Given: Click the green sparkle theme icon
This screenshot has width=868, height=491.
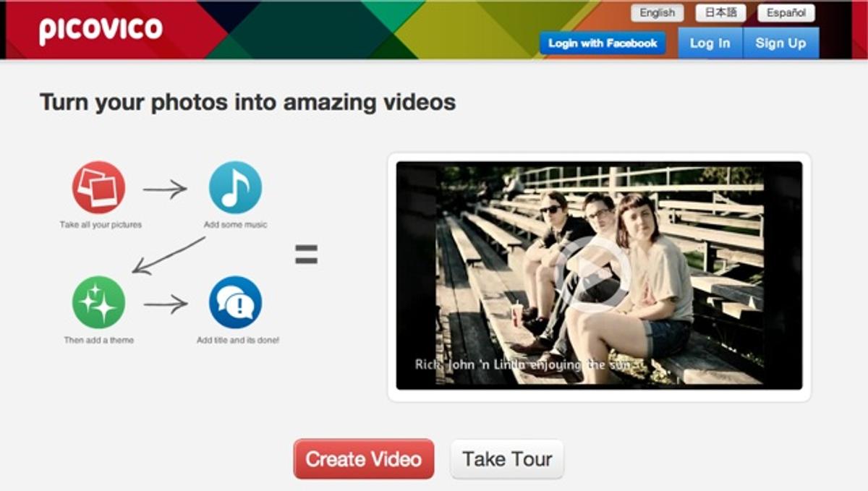Looking at the screenshot, I should click(x=98, y=302).
